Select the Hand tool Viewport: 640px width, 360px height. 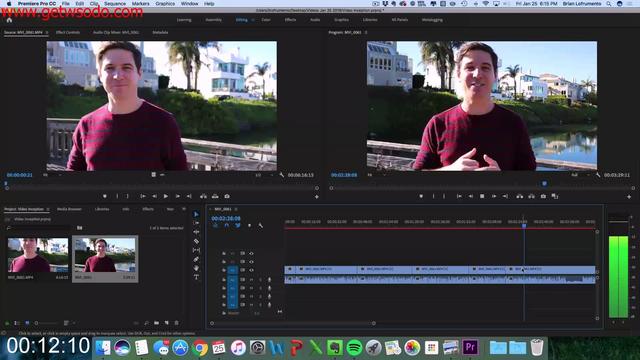[x=196, y=268]
